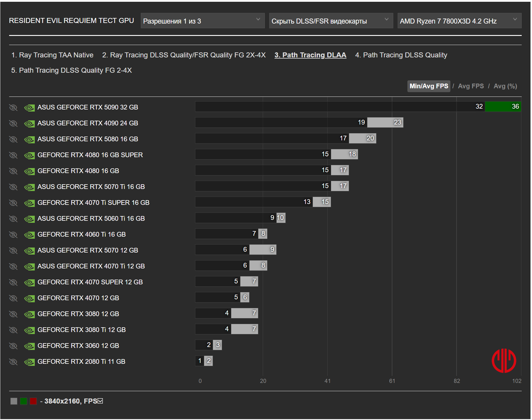Click the RTX 4090 average bar showing 23
532x420 pixels.
pyautogui.click(x=385, y=122)
